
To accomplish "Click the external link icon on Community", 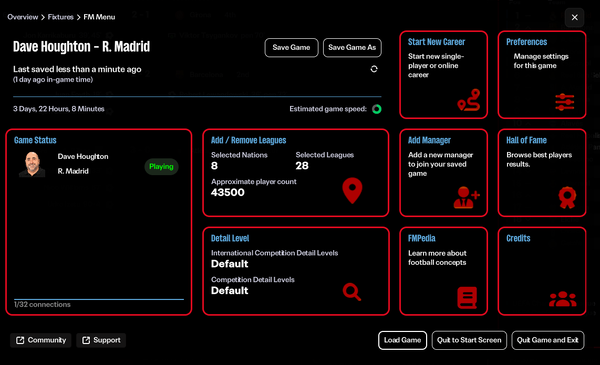I will 20,340.
